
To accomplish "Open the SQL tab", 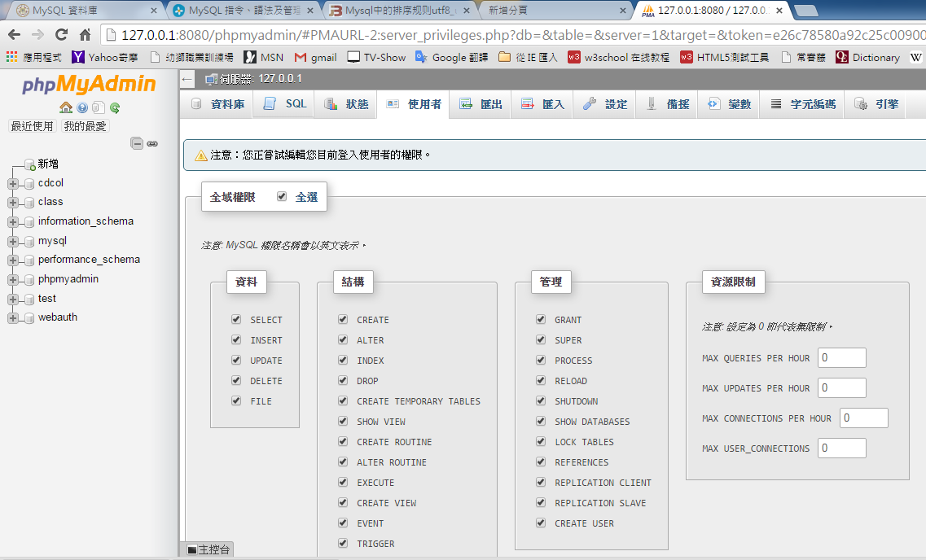I will (285, 104).
